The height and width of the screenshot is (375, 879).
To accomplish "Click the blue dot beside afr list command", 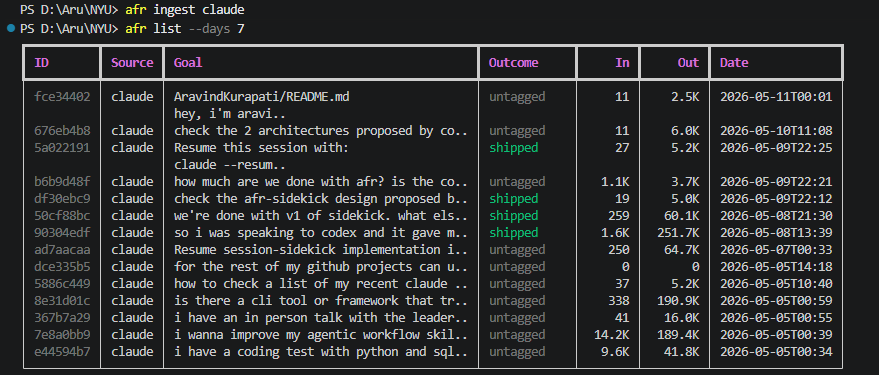I will coord(11,28).
